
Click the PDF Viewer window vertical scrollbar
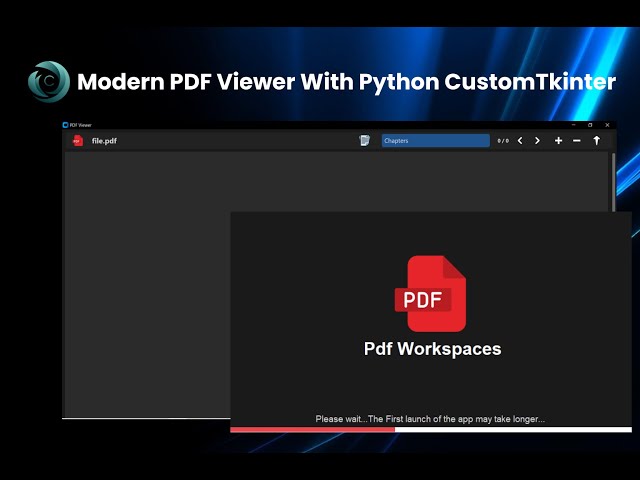tap(613, 182)
